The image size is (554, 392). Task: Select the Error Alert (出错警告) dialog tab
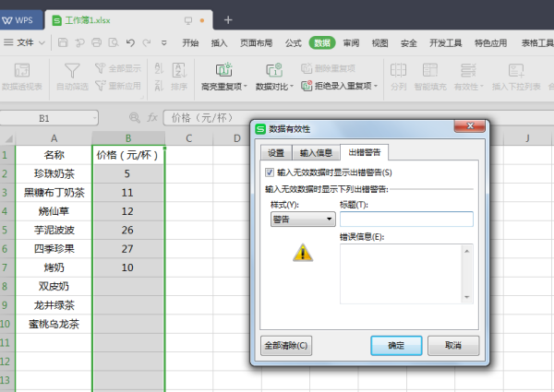pos(365,152)
